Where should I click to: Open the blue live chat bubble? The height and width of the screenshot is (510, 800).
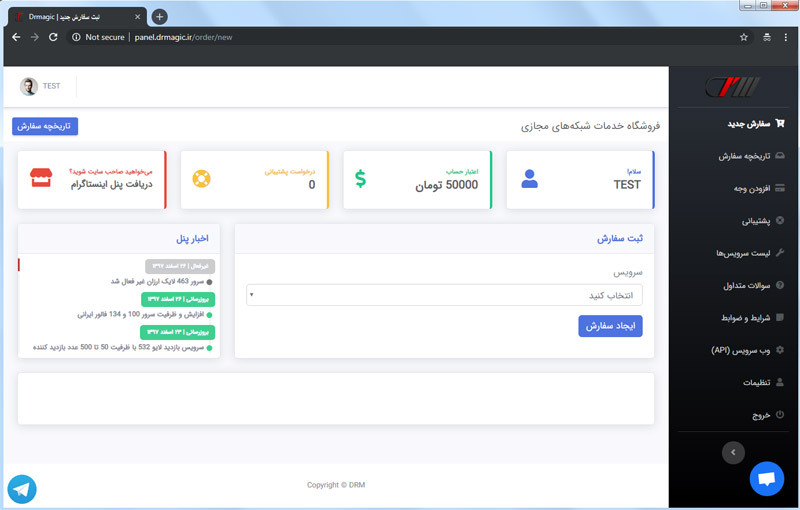[766, 478]
